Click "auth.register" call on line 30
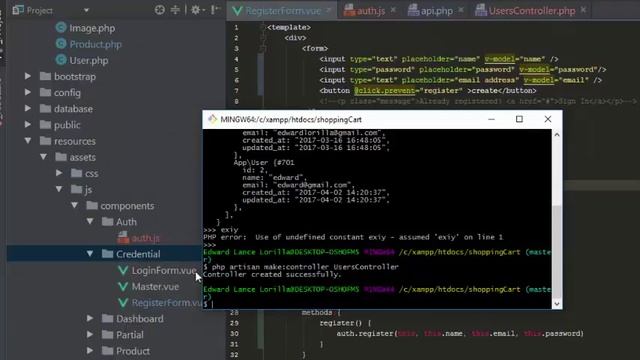This screenshot has height=360, width=640. pos(365,333)
